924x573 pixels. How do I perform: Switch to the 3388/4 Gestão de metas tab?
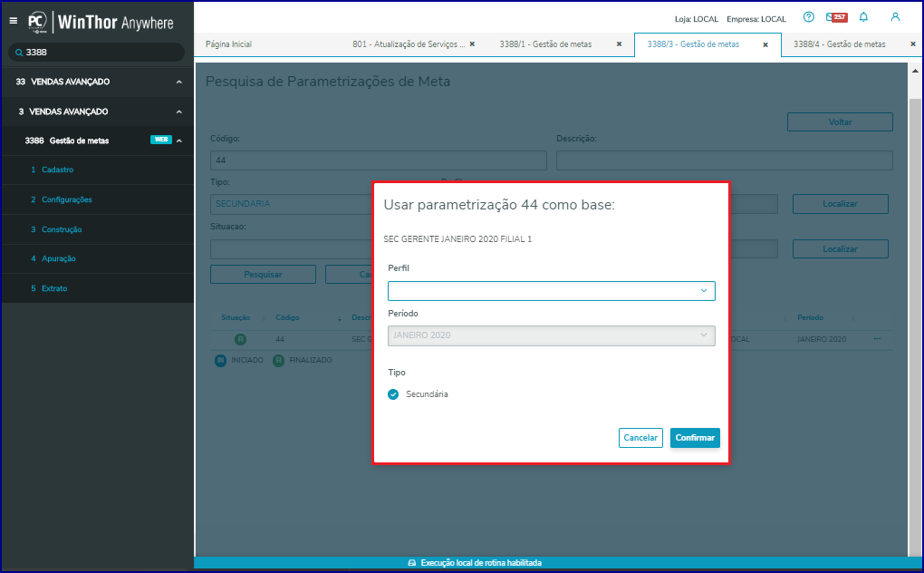pos(839,44)
